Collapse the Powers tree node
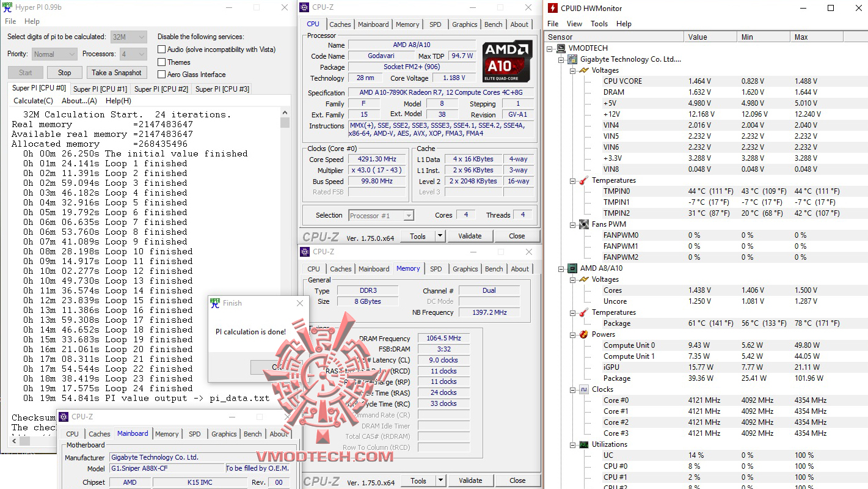Screen dimensions: 868x489 click(573, 334)
